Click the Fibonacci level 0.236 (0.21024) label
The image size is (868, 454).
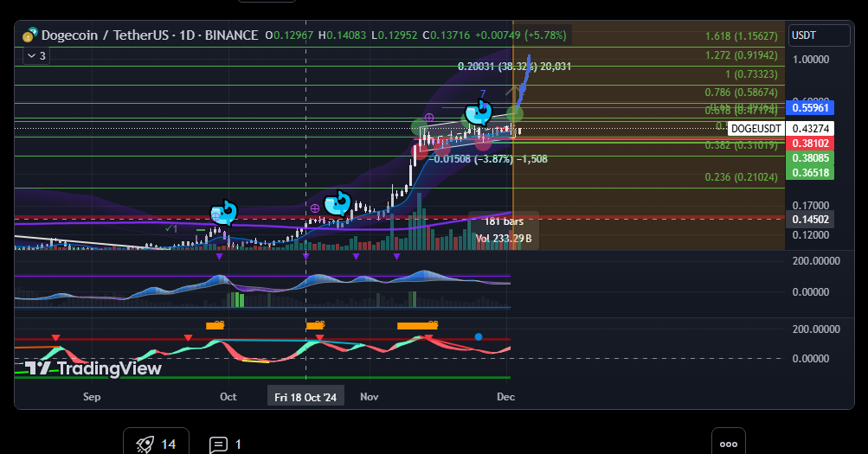pos(742,177)
